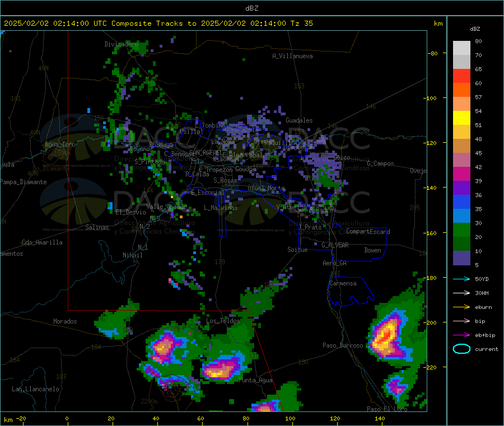Click the Salinas map label

coord(97,227)
